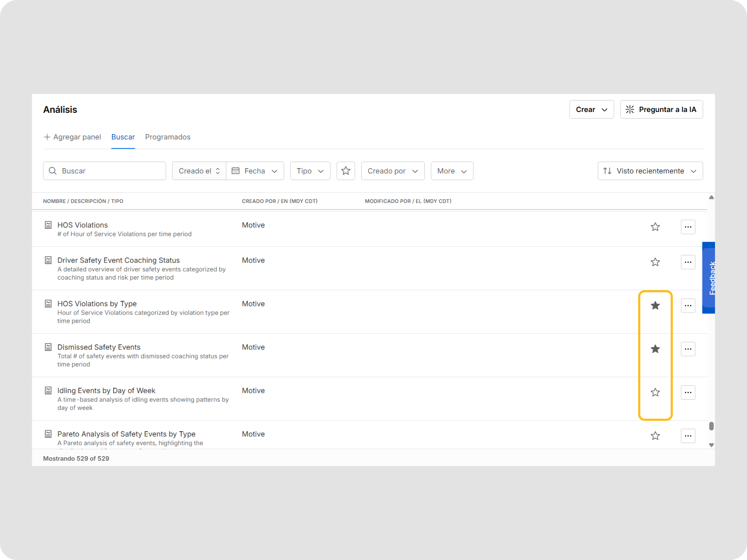Click report icon beside HOS Violations by Type
747x560 pixels.
click(48, 303)
